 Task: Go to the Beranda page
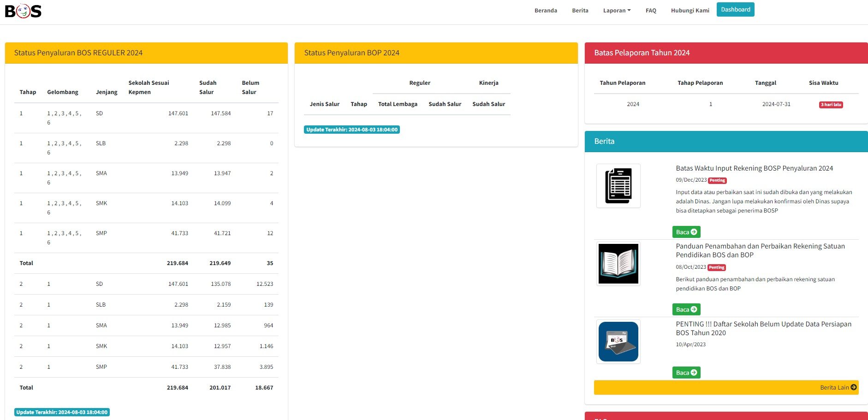546,11
